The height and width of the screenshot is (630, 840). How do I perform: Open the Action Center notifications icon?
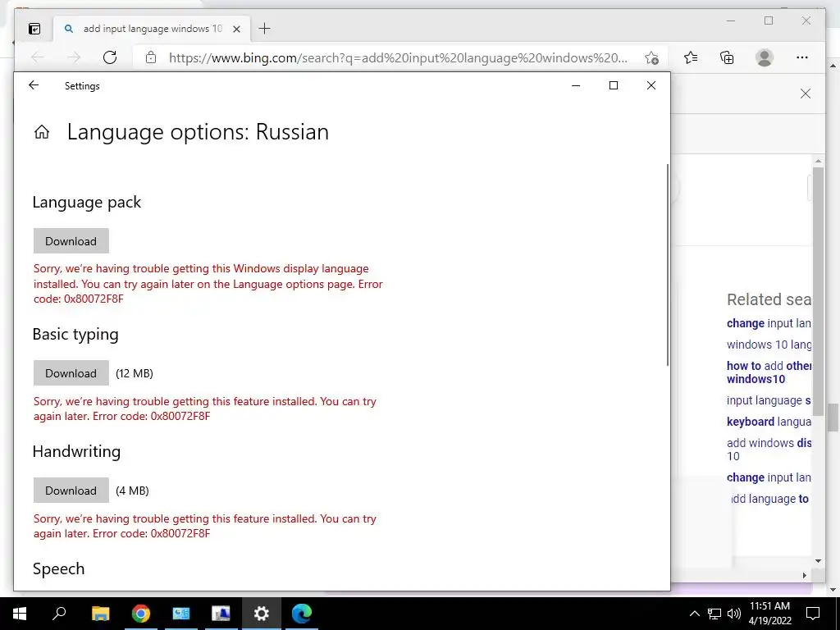[x=813, y=614]
